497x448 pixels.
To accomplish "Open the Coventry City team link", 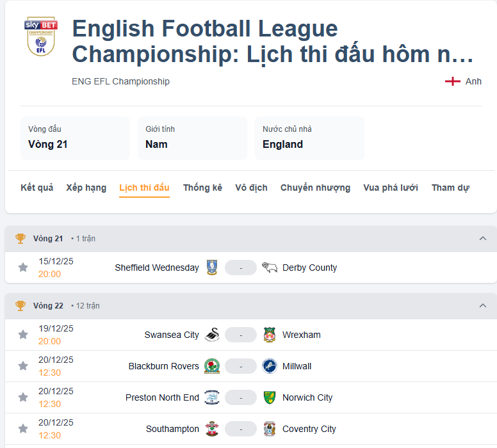I will click(x=309, y=429).
